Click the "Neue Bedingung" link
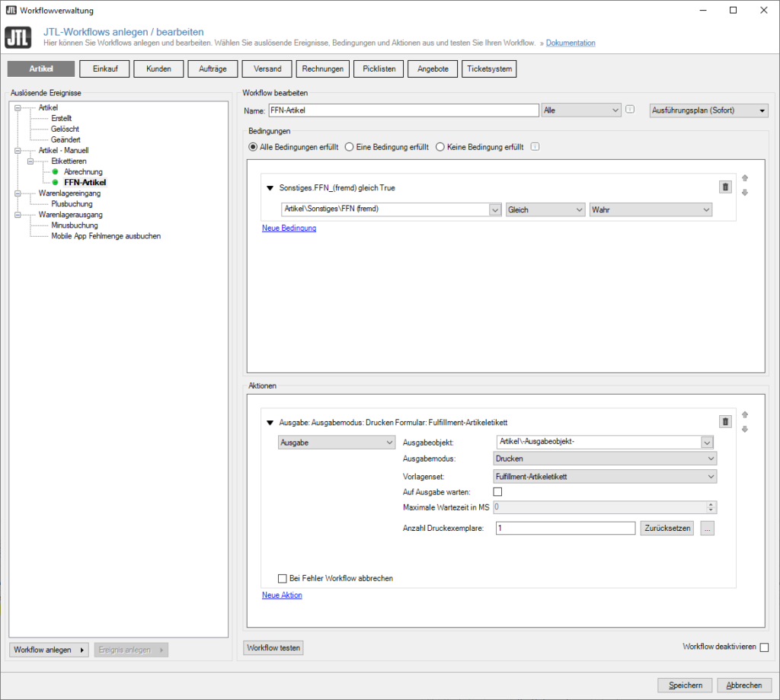Image resolution: width=780 pixels, height=700 pixels. point(289,227)
